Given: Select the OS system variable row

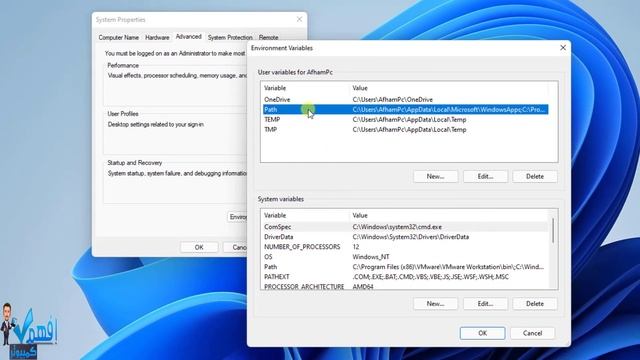Looking at the screenshot, I should coord(405,257).
